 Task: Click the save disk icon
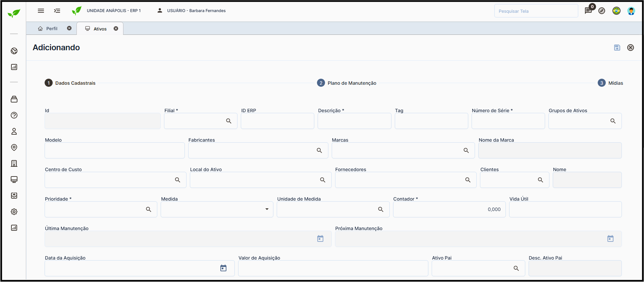(617, 48)
